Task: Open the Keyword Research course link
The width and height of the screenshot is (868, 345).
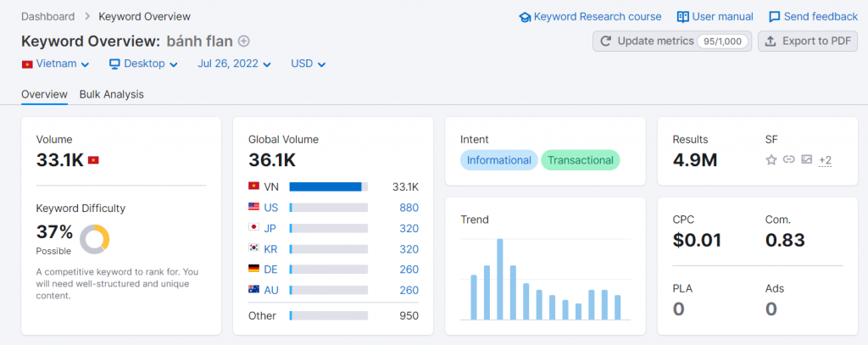Action: 590,17
